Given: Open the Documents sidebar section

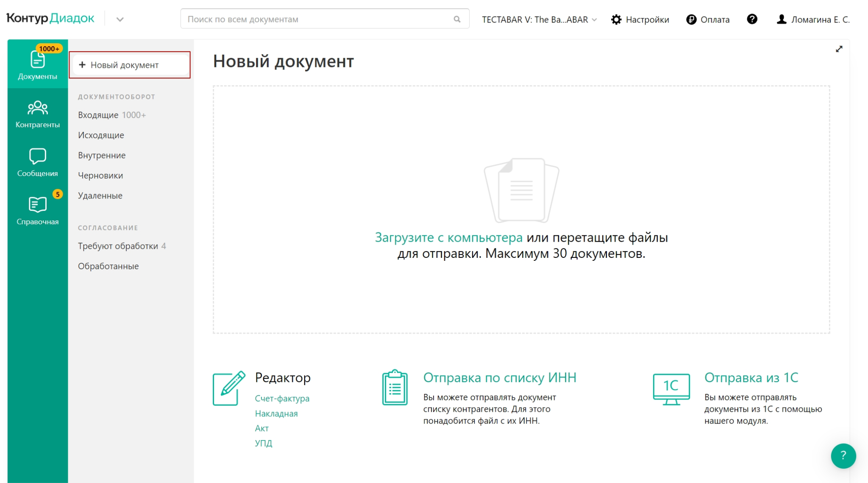Looking at the screenshot, I should click(37, 64).
